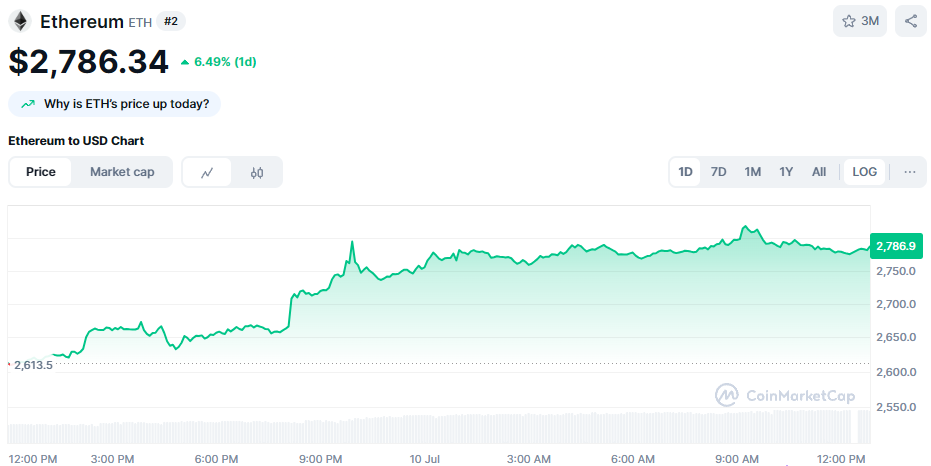Add Ethereum to watchlist with star button
The height and width of the screenshot is (466, 931).
(860, 21)
